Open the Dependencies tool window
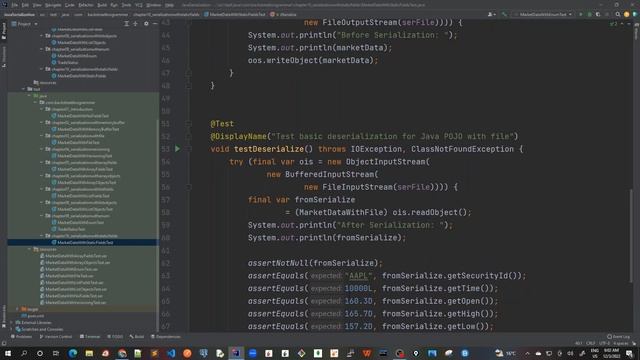640x360 pixels. (x=165, y=337)
